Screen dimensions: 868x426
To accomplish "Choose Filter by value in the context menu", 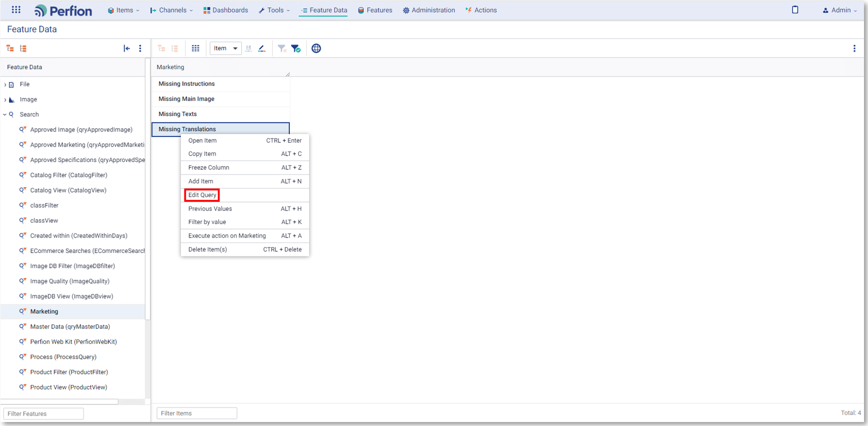I will 245,222.
